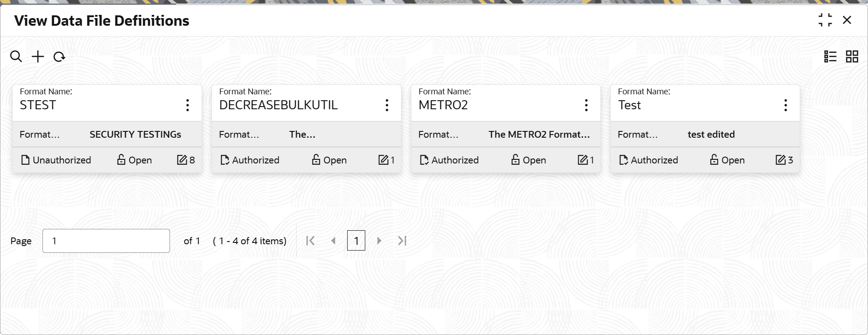Jump to the last page
Screen dimensions: 868x335
tap(402, 241)
